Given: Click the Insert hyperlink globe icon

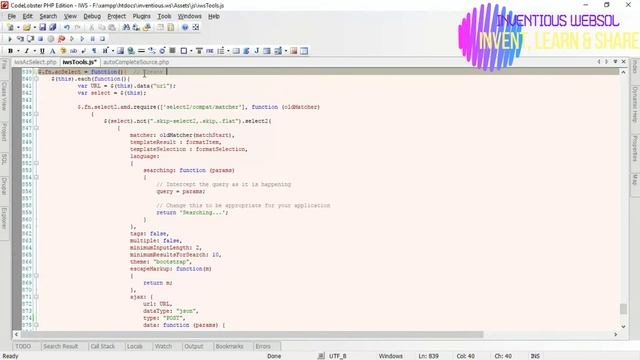Looking at the screenshot, I should [x=131, y=51].
